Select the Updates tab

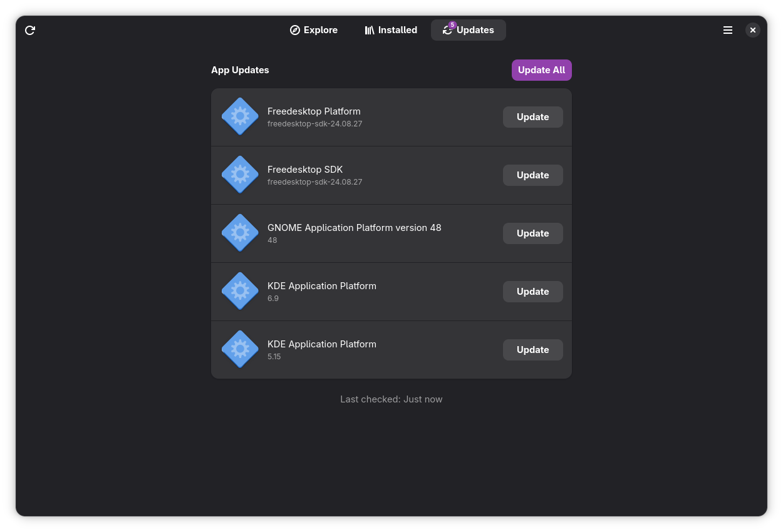469,30
